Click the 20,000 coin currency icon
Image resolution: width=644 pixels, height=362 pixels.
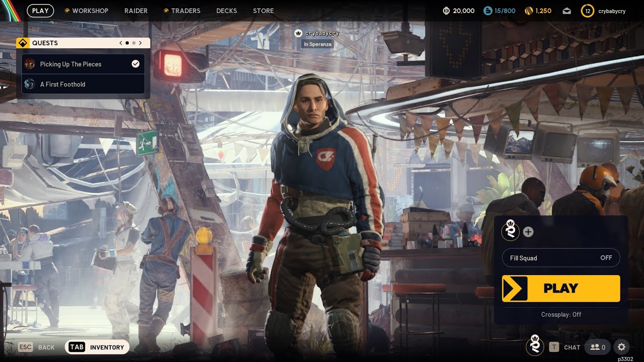coord(446,11)
